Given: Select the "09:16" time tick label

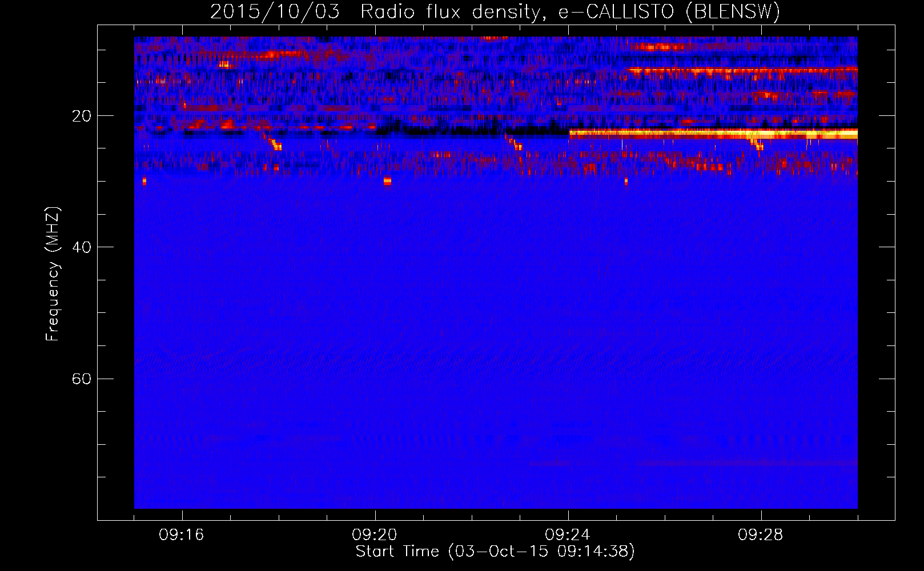Looking at the screenshot, I should pos(182,535).
